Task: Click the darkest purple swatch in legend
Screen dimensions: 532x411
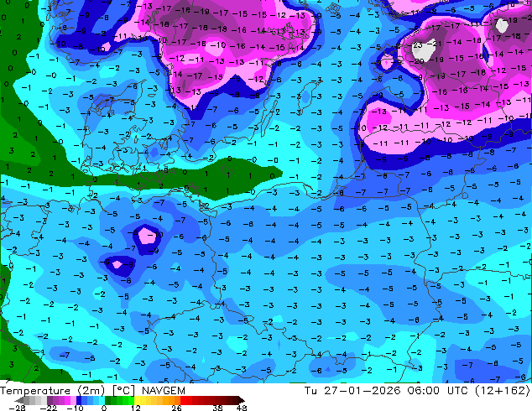Action: tap(50, 400)
